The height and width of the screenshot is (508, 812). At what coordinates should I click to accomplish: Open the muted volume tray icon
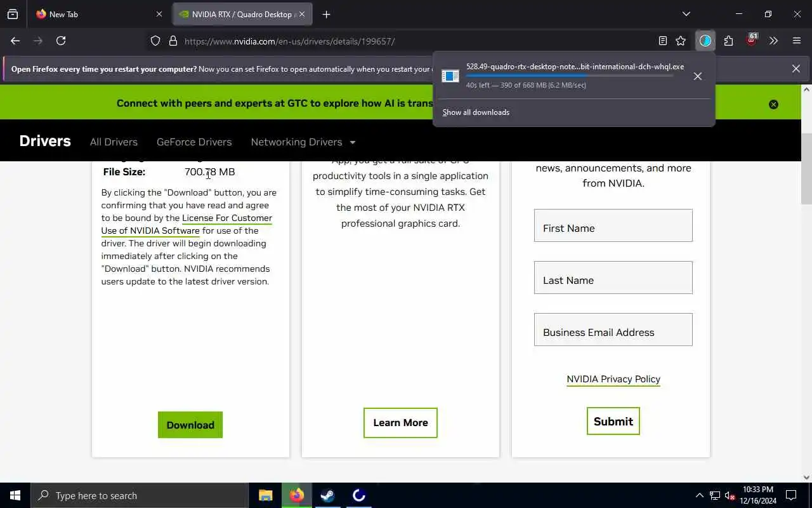(730, 495)
